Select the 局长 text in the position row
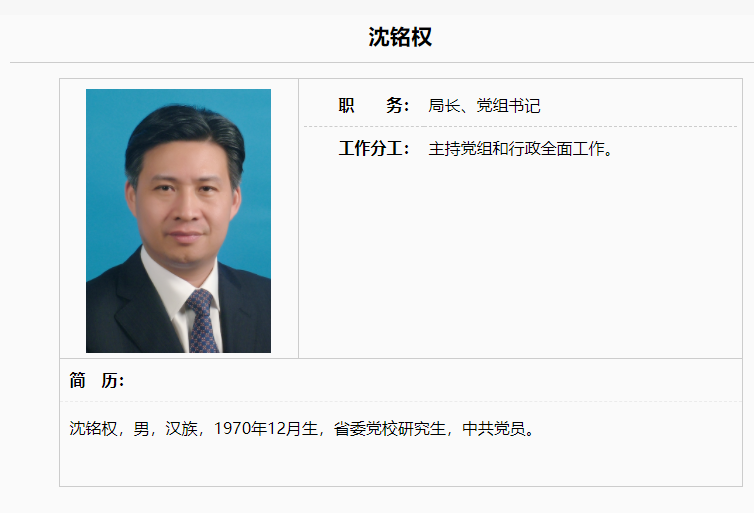Image resolution: width=754 pixels, height=513 pixels. click(444, 105)
